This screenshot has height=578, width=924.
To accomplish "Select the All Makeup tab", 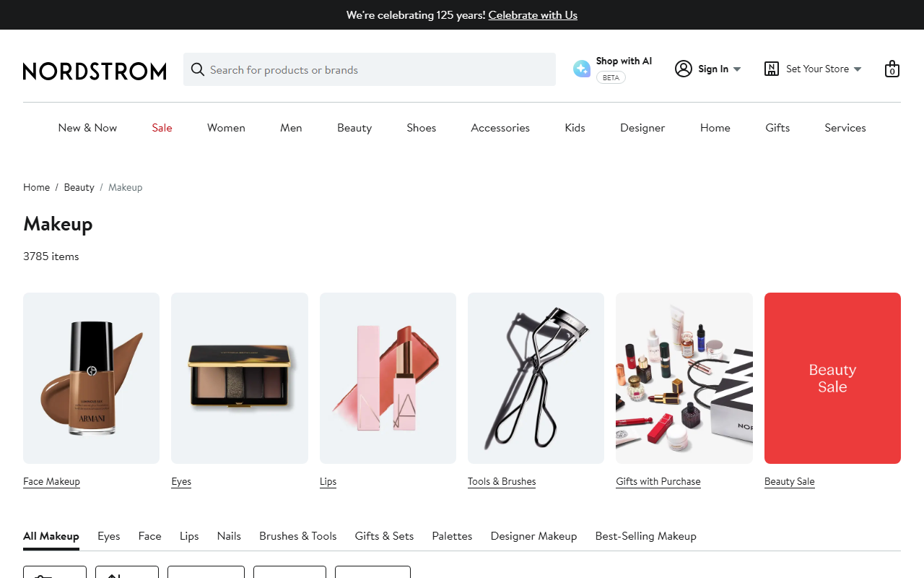I will (x=51, y=536).
